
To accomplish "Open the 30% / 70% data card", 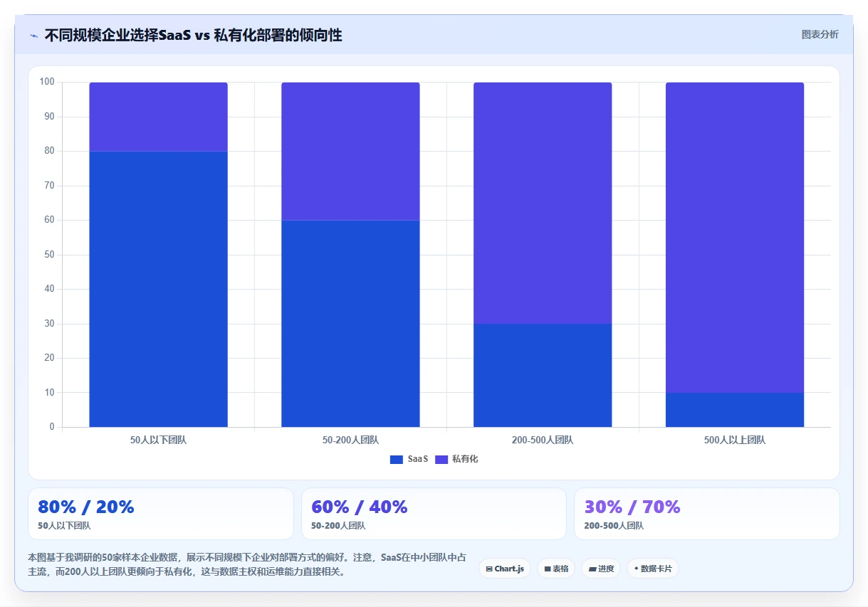I will [x=707, y=514].
